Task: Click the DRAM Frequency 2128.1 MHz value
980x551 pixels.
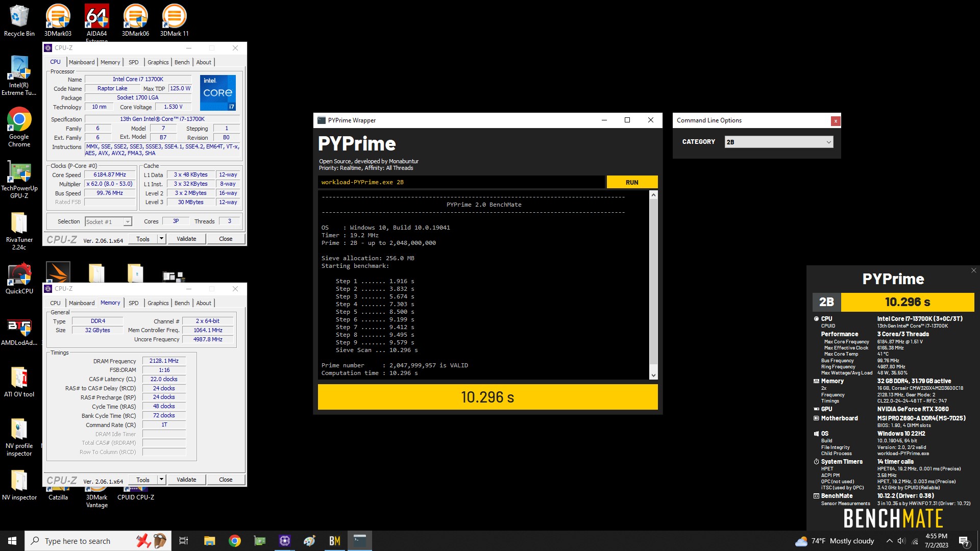Action: click(164, 361)
